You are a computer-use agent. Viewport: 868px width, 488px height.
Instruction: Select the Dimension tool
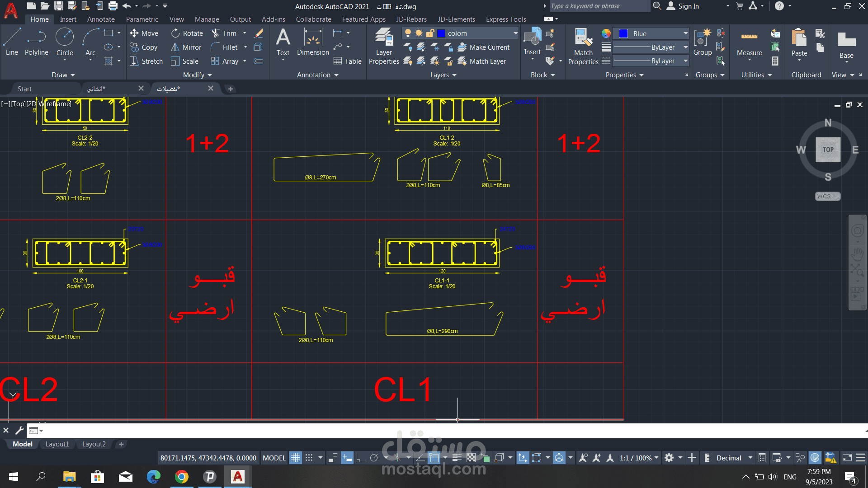(x=313, y=42)
